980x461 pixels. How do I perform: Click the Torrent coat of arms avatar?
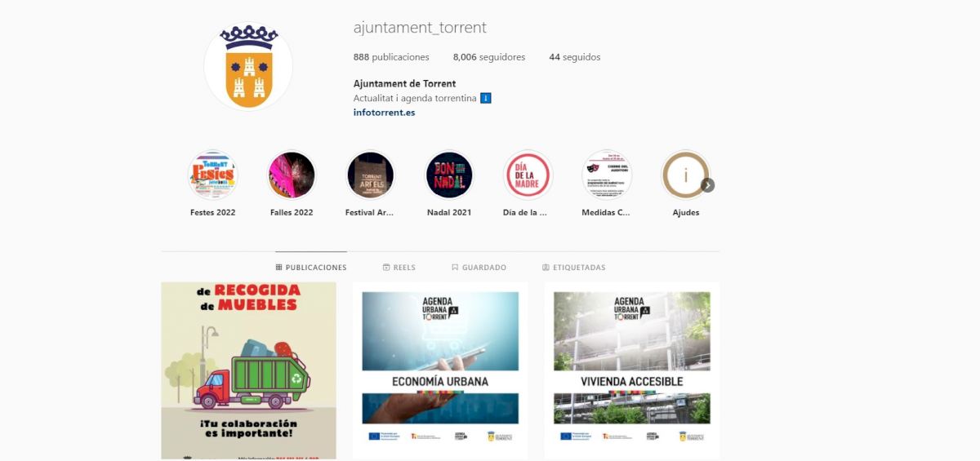248,67
